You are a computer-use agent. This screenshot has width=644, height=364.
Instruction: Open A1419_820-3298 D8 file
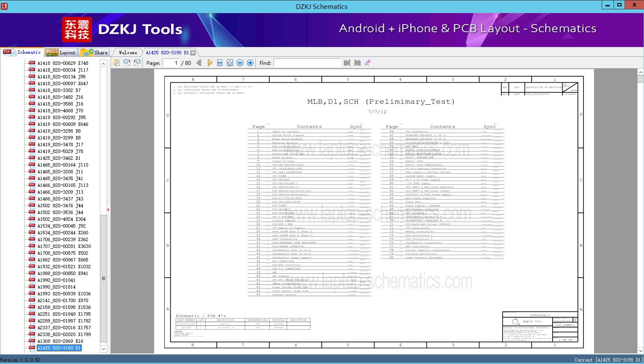click(59, 131)
